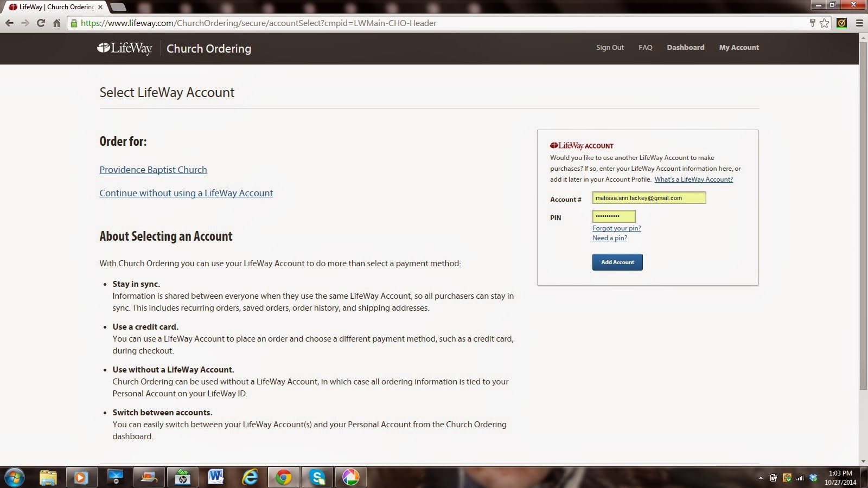This screenshot has width=868, height=488.
Task: Open the HP application taskbar icon
Action: pyautogui.click(x=182, y=478)
